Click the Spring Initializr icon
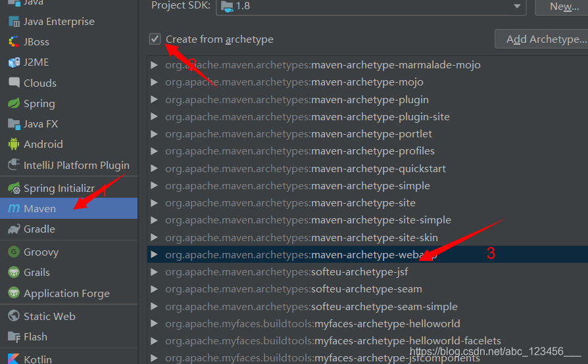The height and width of the screenshot is (364, 588). (x=14, y=188)
